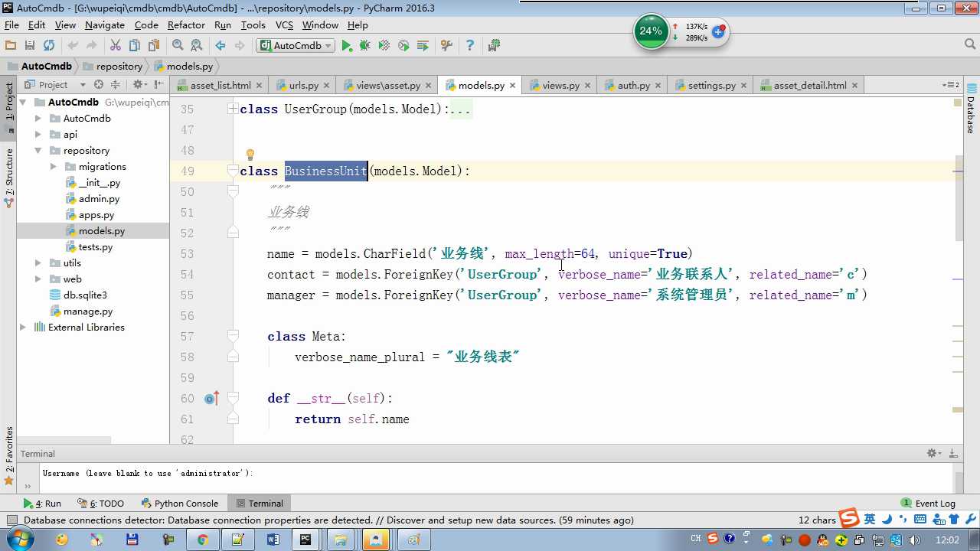
Task: Switch to the settings.py editor tab
Action: pos(712,86)
